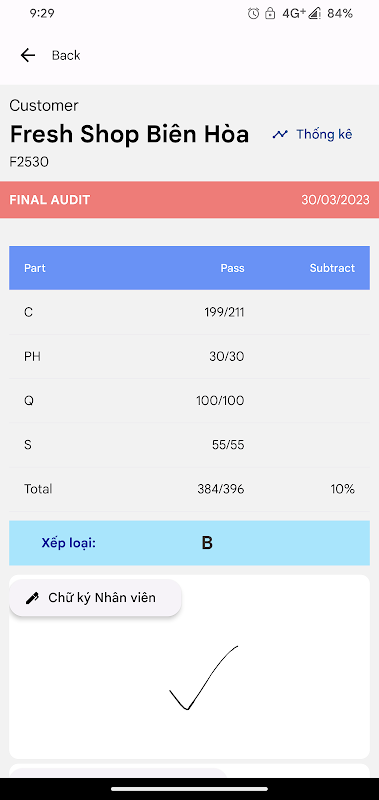Image resolution: width=379 pixels, height=800 pixels.
Task: Tap the back arrow icon
Action: pos(28,55)
